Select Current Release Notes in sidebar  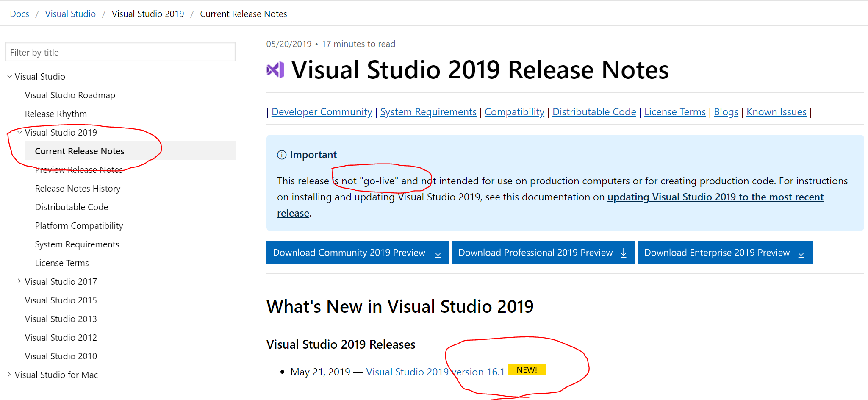tap(130, 150)
